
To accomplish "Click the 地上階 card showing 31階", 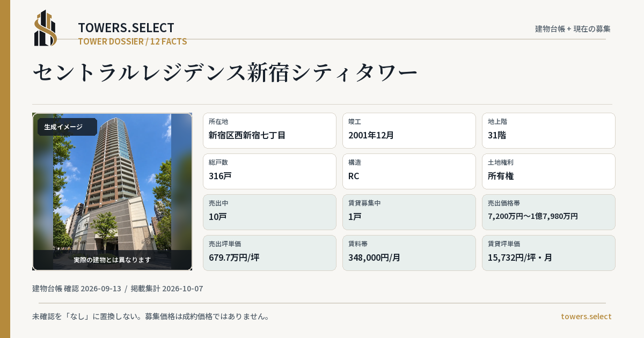I will [548, 130].
